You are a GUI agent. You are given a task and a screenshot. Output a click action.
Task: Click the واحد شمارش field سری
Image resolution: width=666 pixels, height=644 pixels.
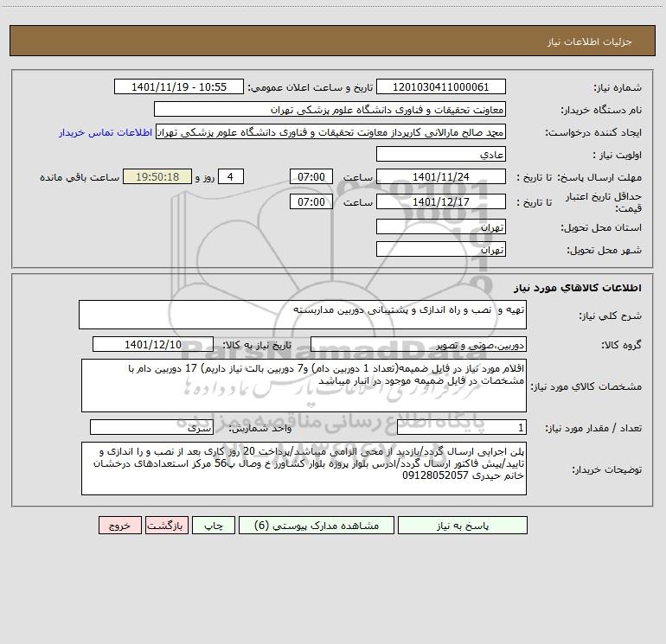coord(151,427)
